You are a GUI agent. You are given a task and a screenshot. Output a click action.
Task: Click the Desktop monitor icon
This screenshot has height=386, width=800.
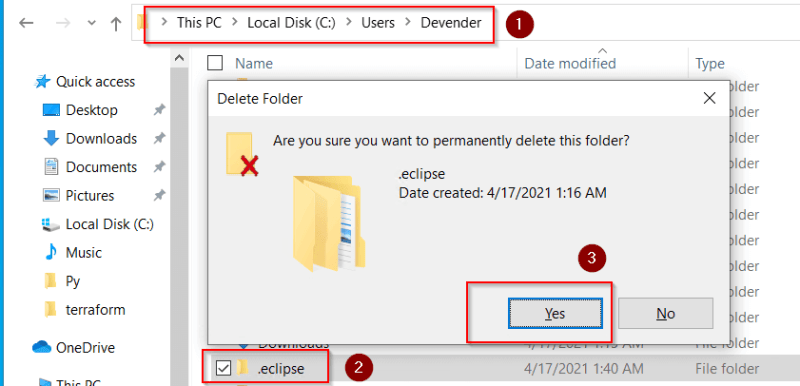click(51, 110)
